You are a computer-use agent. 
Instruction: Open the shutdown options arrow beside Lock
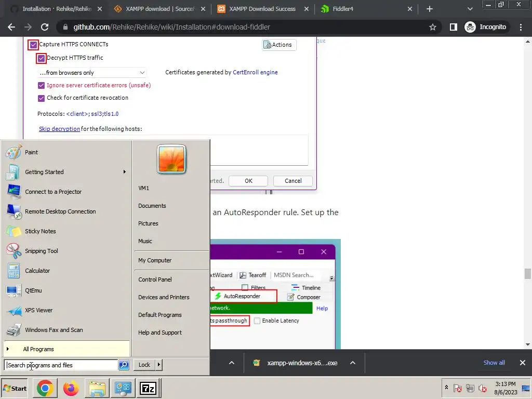pyautogui.click(x=159, y=365)
